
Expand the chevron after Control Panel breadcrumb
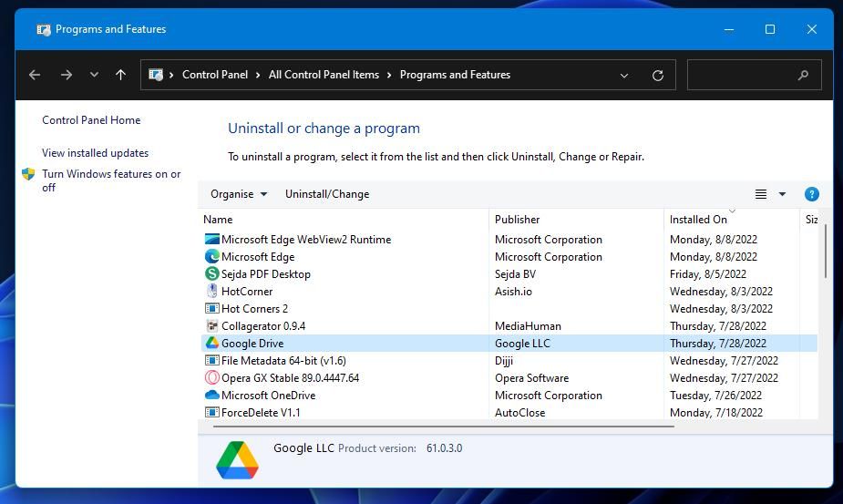(258, 76)
